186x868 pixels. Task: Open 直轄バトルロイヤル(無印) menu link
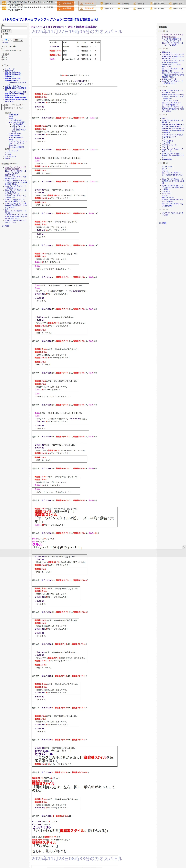(x=14, y=94)
